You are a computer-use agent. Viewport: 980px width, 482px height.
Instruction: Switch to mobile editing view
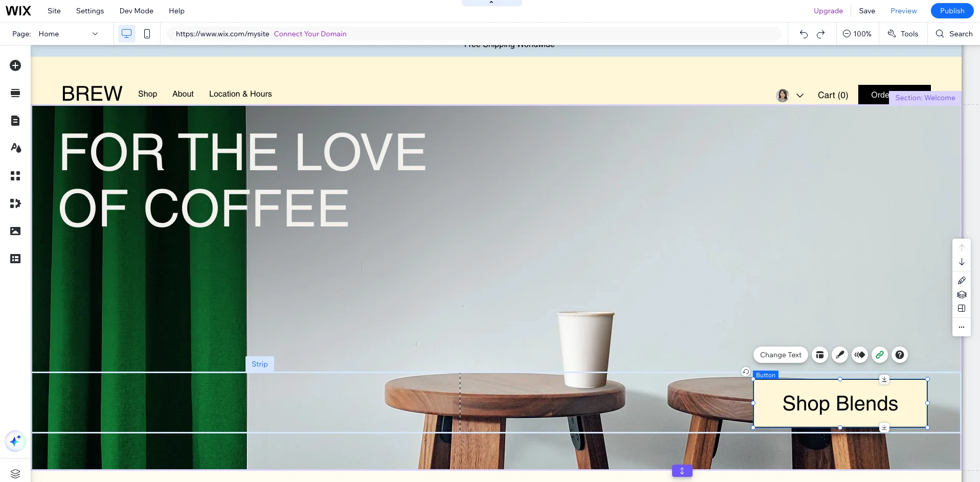[147, 33]
